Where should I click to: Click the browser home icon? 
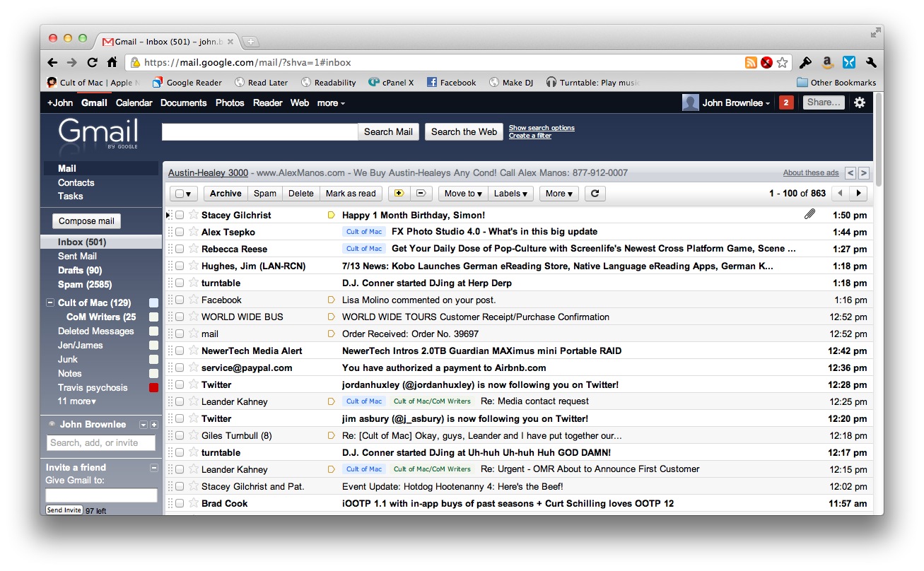[112, 62]
